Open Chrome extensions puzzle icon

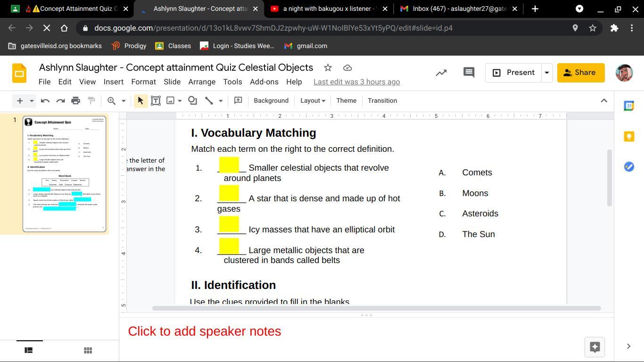[x=614, y=28]
